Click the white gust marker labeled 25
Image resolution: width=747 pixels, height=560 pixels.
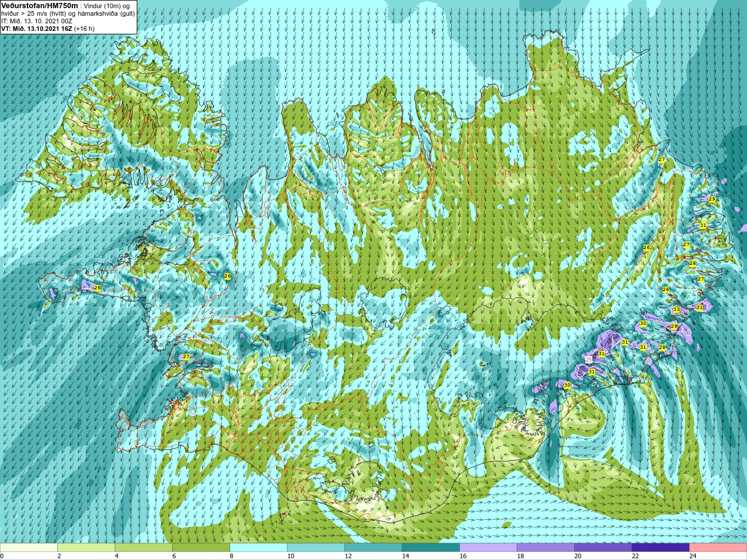[x=588, y=359]
